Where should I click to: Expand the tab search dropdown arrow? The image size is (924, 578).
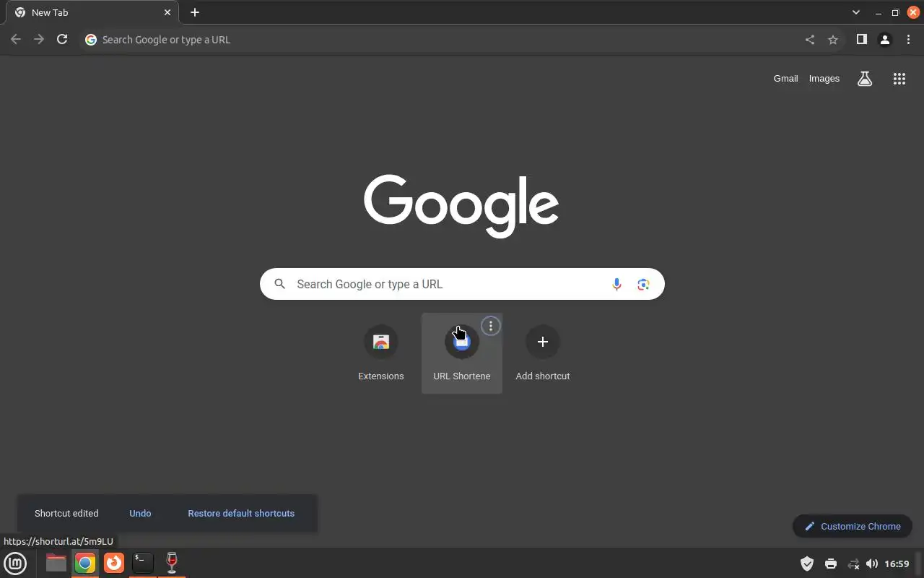856,12
